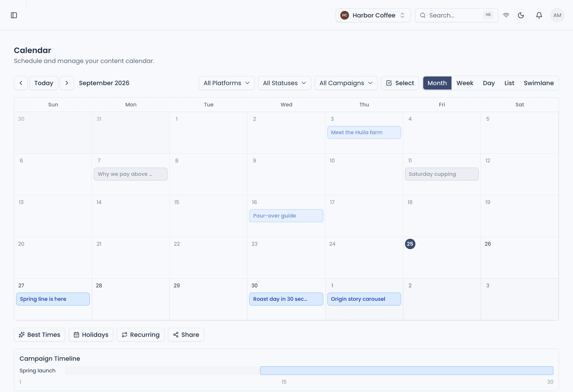Image resolution: width=573 pixels, height=392 pixels.
Task: Open Harbor Coffee workspace switcher
Action: 373,15
